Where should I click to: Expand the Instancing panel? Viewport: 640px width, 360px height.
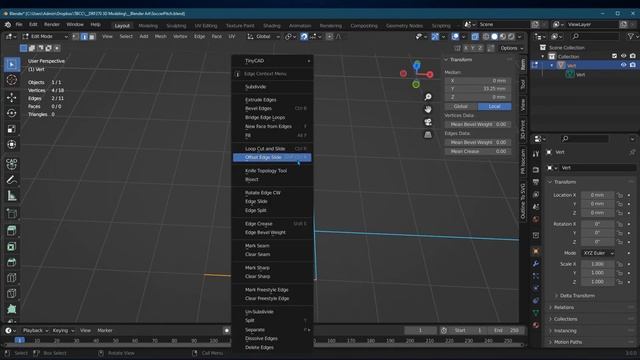(565, 331)
